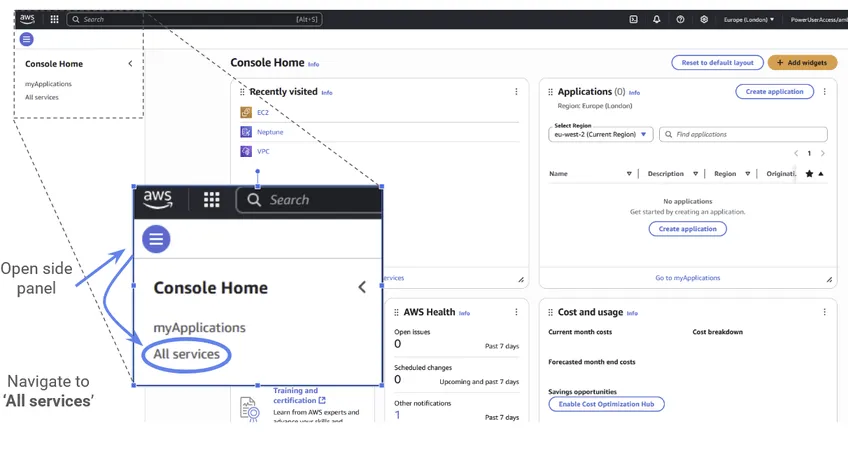848x452 pixels.
Task: Open the Select Region eu-west-2 dropdown
Action: point(600,134)
